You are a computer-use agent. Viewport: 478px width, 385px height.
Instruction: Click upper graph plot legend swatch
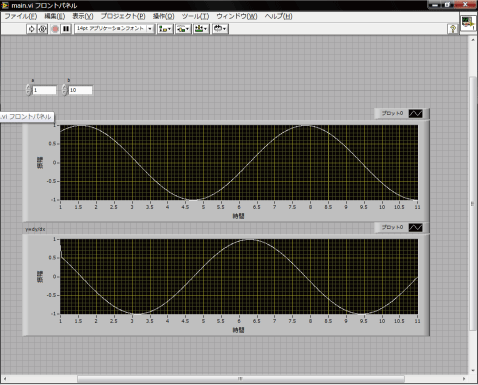[416, 114]
